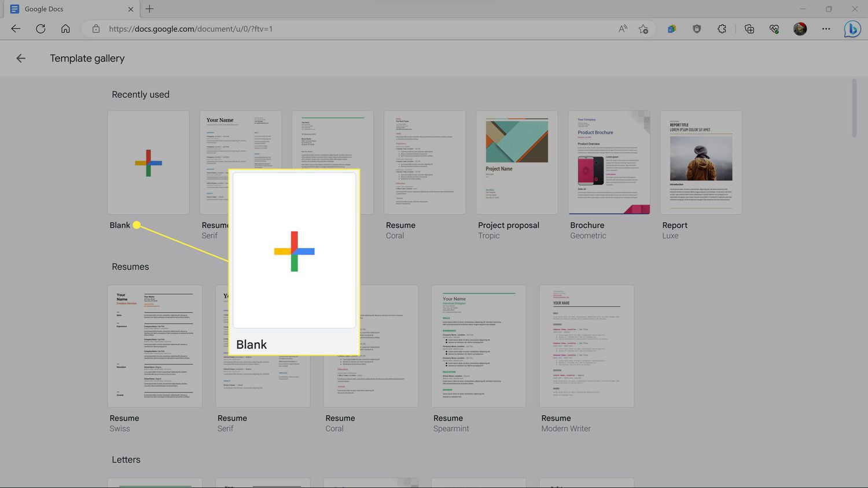This screenshot has width=868, height=488.
Task: Add page to favorites star icon
Action: click(x=643, y=29)
